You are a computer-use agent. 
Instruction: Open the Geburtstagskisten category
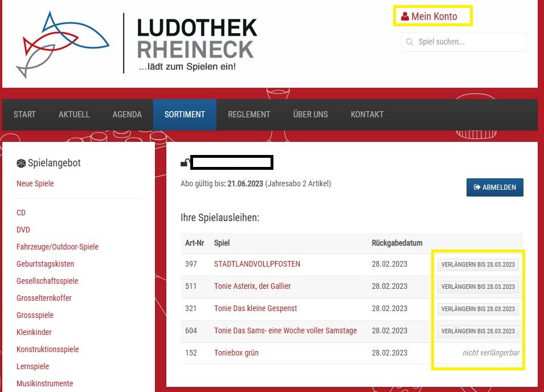[45, 264]
